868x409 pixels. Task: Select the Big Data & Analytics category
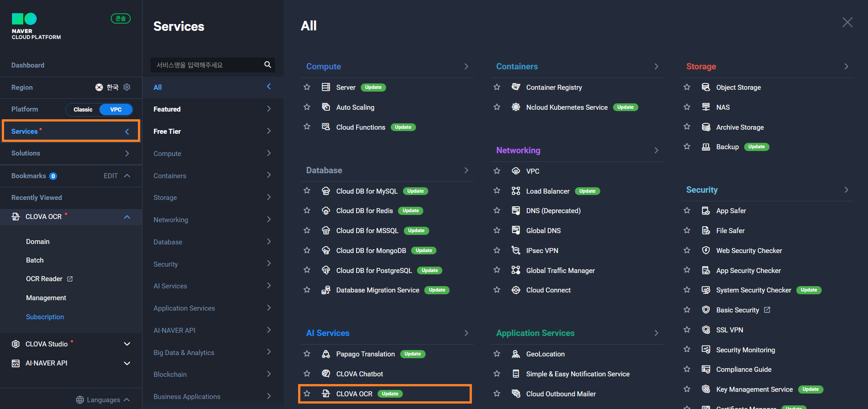213,352
